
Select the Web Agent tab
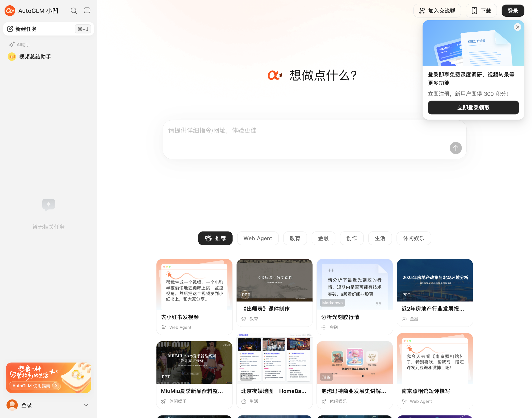(x=258, y=238)
